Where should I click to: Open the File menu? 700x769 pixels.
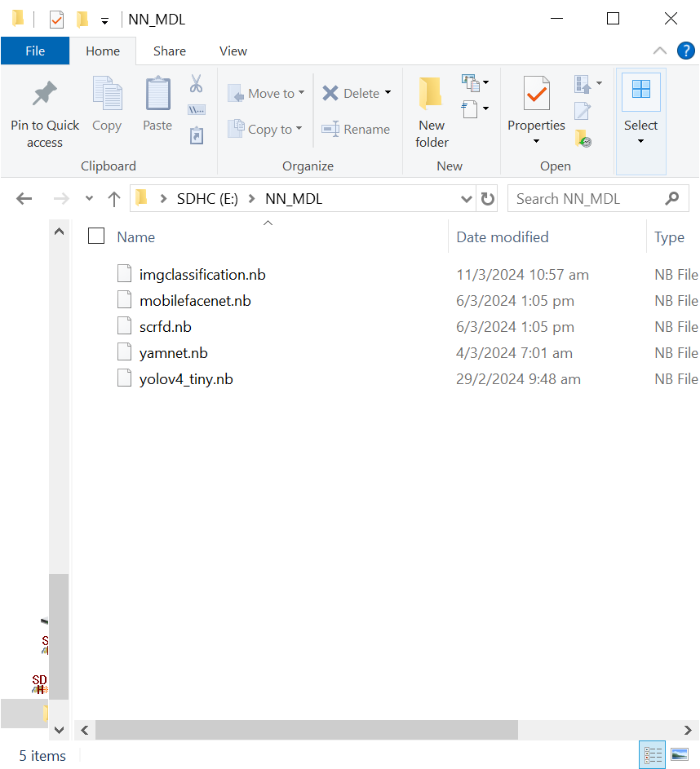(35, 51)
